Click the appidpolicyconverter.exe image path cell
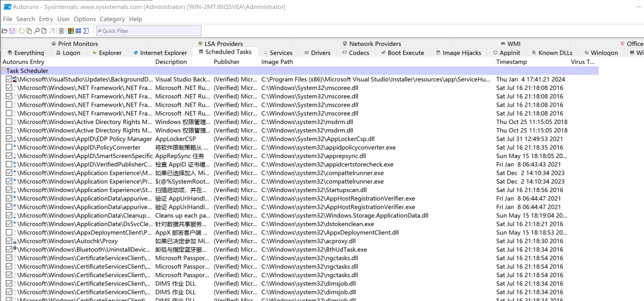644x301 pixels. coord(329,147)
